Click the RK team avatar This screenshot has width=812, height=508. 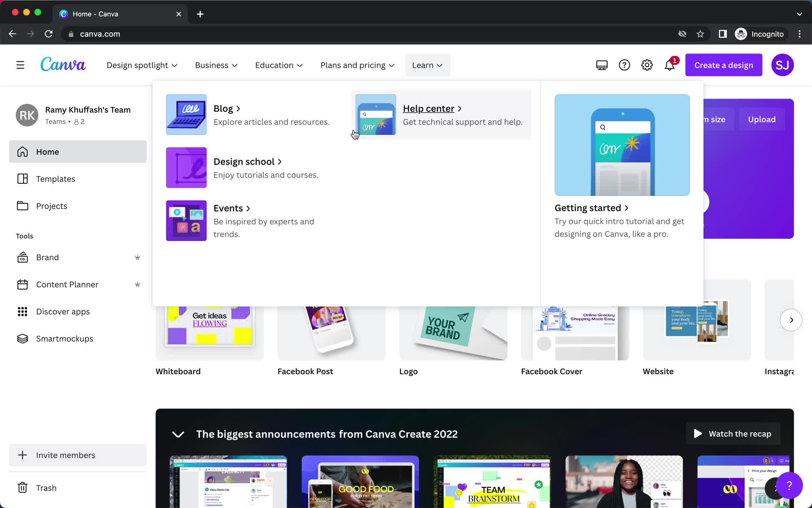(x=27, y=115)
